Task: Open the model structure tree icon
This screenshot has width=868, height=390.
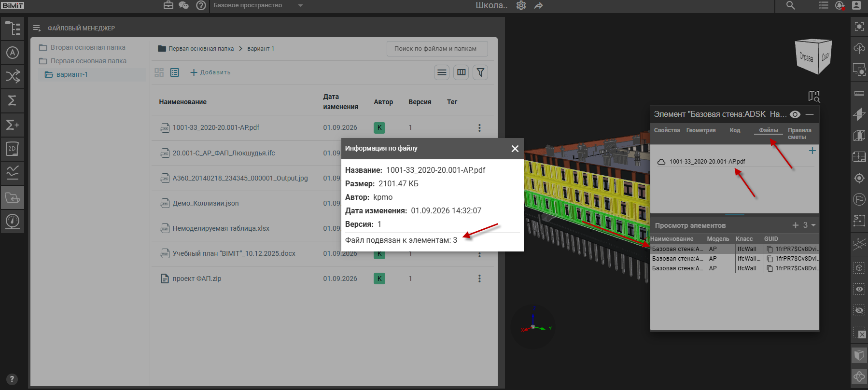Action: click(x=13, y=28)
